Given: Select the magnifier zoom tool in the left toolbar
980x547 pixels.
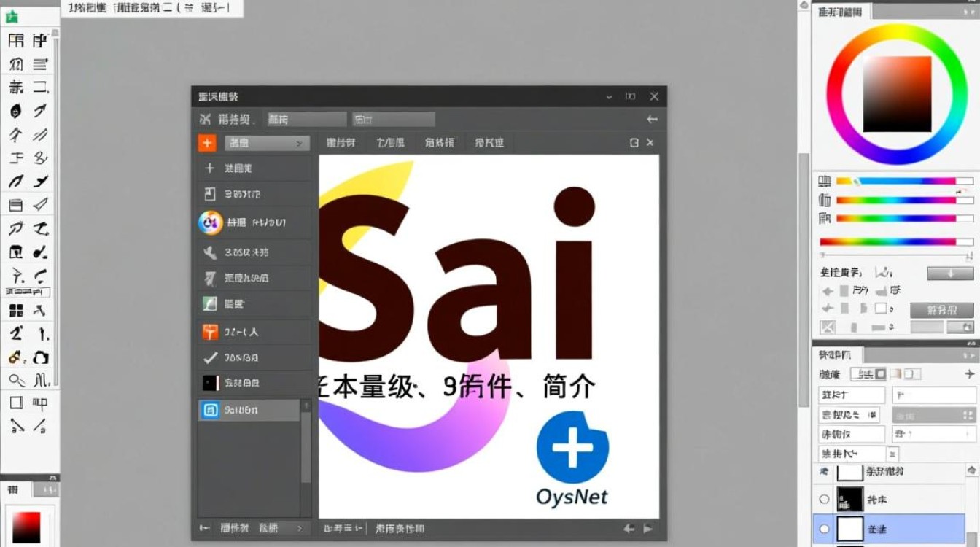Looking at the screenshot, I should 16,379.
